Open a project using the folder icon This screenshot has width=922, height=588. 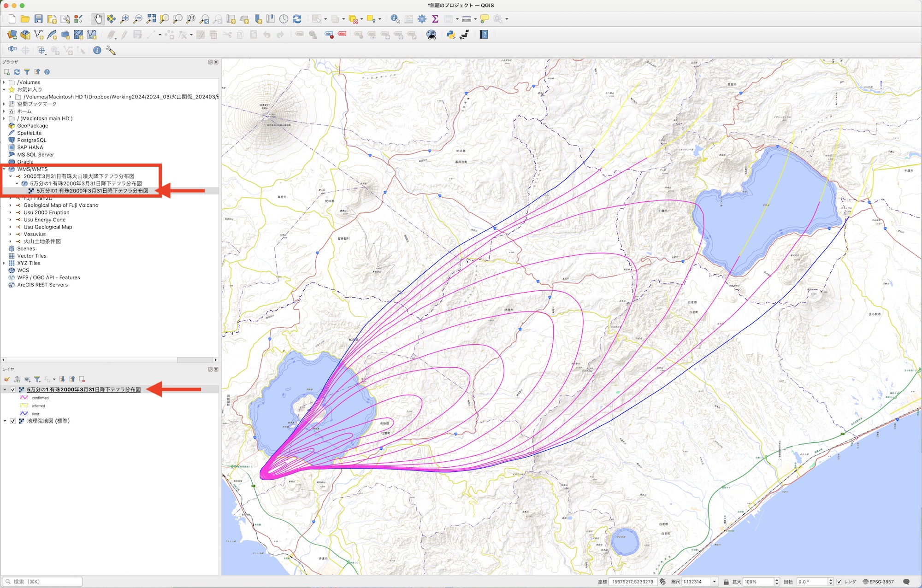click(x=25, y=19)
